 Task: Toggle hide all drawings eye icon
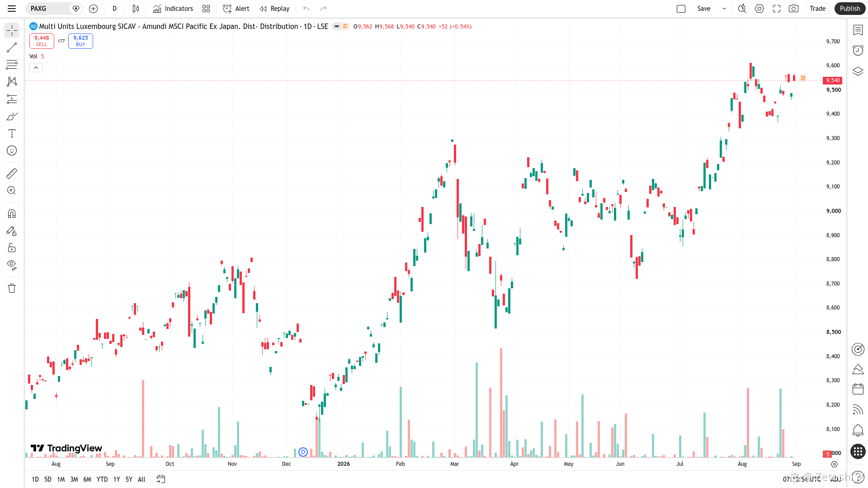12,265
